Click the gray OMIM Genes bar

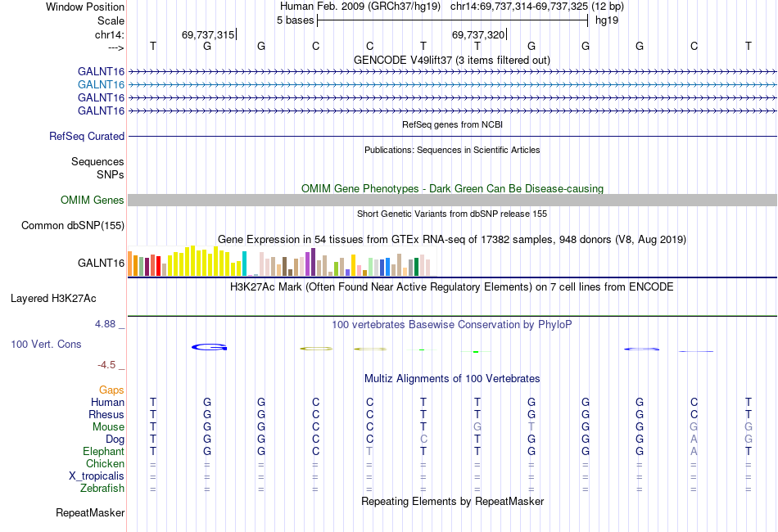click(452, 201)
